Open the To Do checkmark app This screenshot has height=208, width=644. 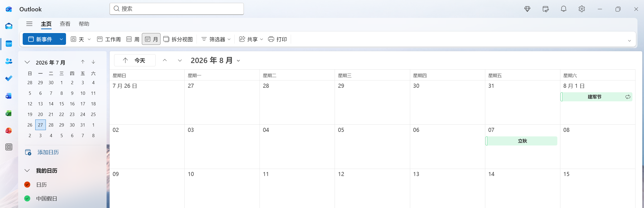click(x=9, y=78)
